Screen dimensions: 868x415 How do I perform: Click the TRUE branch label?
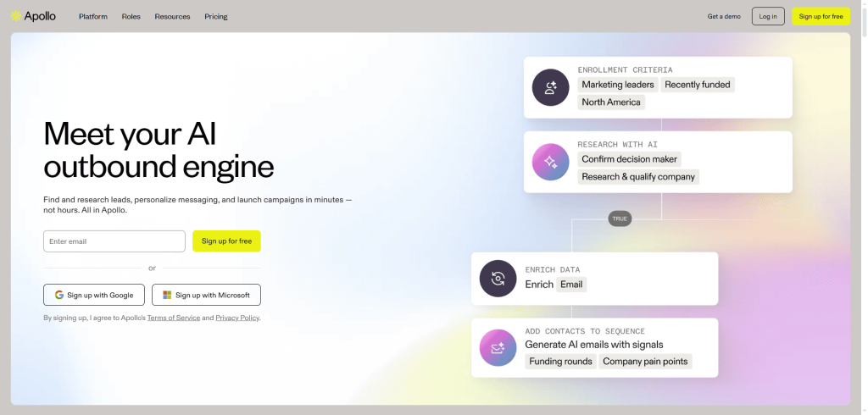[620, 219]
